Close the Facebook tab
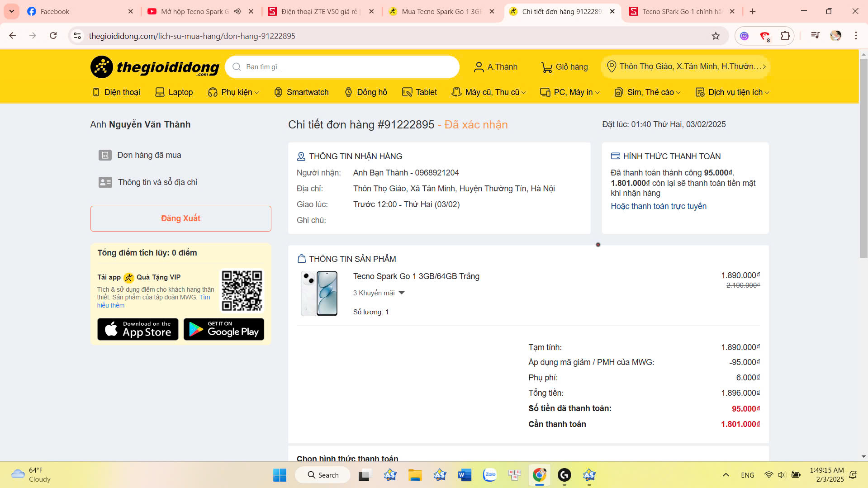This screenshot has height=488, width=868. [x=131, y=11]
